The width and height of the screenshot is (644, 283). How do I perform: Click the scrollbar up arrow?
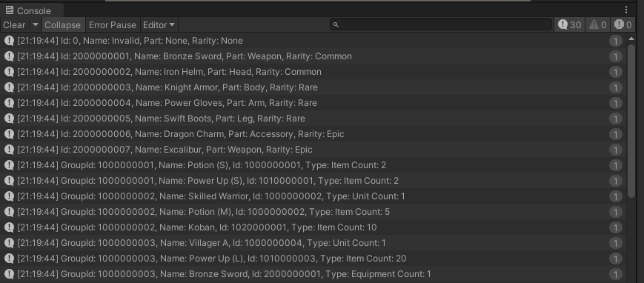tap(631, 39)
